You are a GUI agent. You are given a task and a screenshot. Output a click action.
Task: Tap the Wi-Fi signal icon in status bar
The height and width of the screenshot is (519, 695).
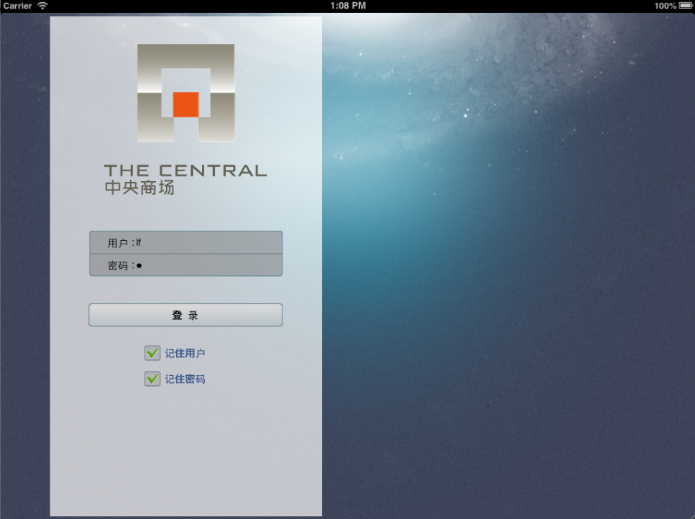click(43, 6)
